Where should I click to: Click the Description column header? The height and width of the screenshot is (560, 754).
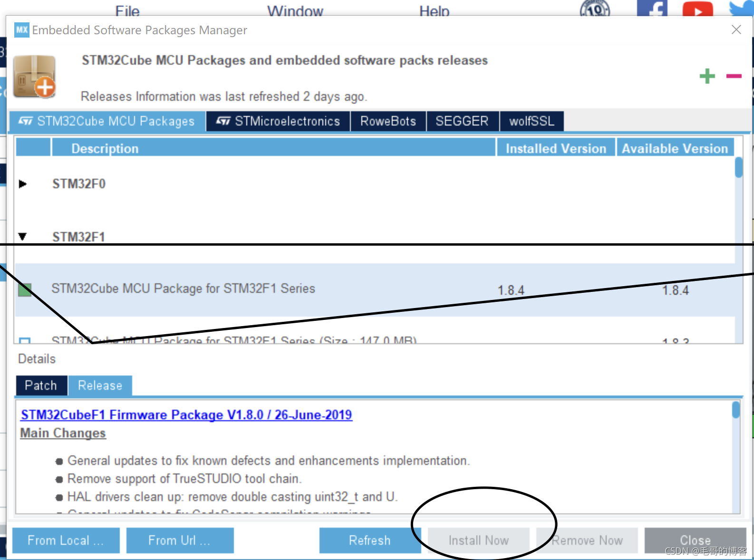pyautogui.click(x=273, y=148)
